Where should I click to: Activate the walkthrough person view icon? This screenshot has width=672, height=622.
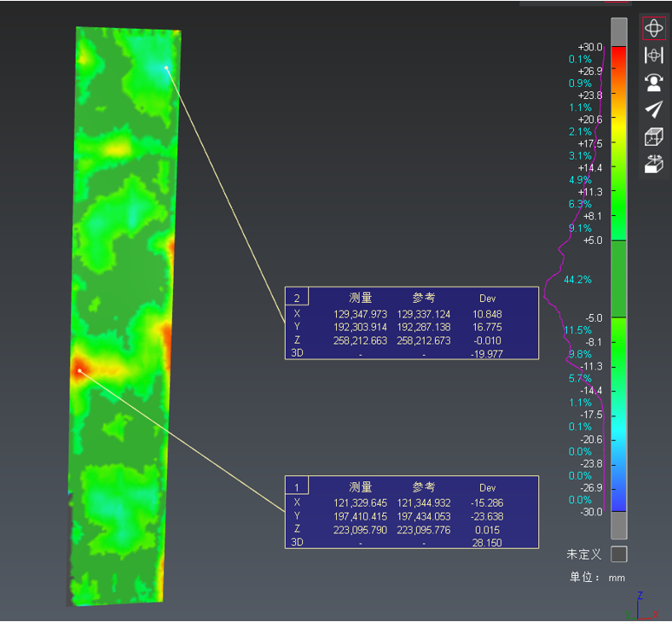click(x=653, y=82)
